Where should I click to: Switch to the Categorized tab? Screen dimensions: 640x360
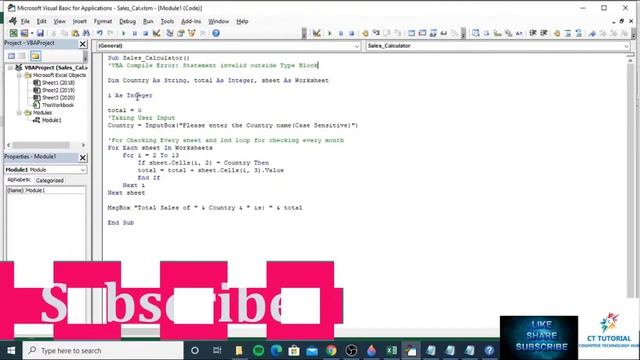50,180
